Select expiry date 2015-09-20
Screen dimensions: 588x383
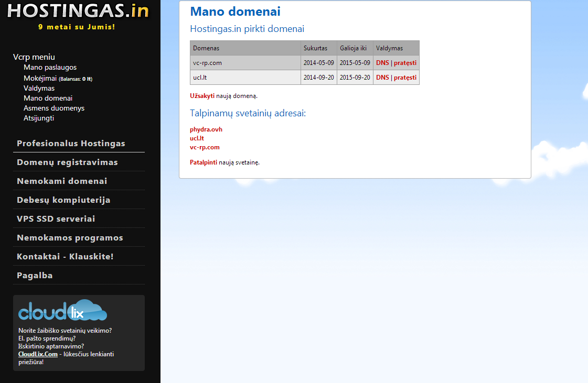[355, 78]
